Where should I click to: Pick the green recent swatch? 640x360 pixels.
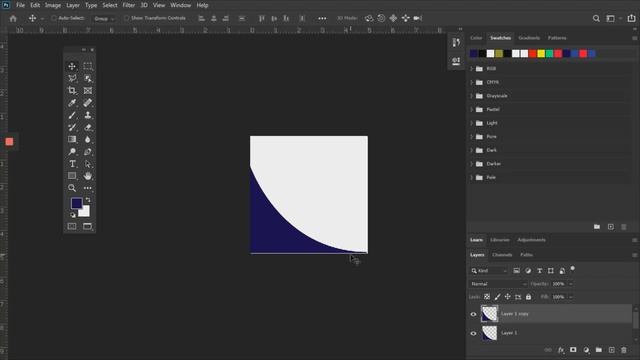pos(549,53)
